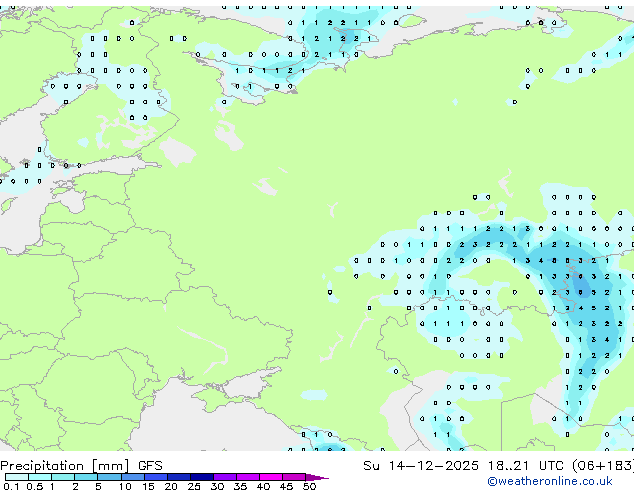Click the 20 to 25 mm legend swatch
Image resolution: width=634 pixels, height=490 pixels.
pos(179,477)
